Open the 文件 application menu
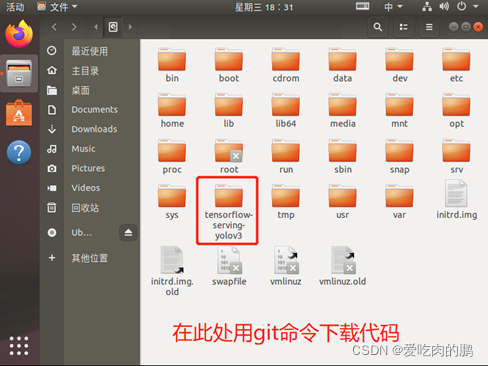Viewport: 488px width, 366px height. coord(57,7)
